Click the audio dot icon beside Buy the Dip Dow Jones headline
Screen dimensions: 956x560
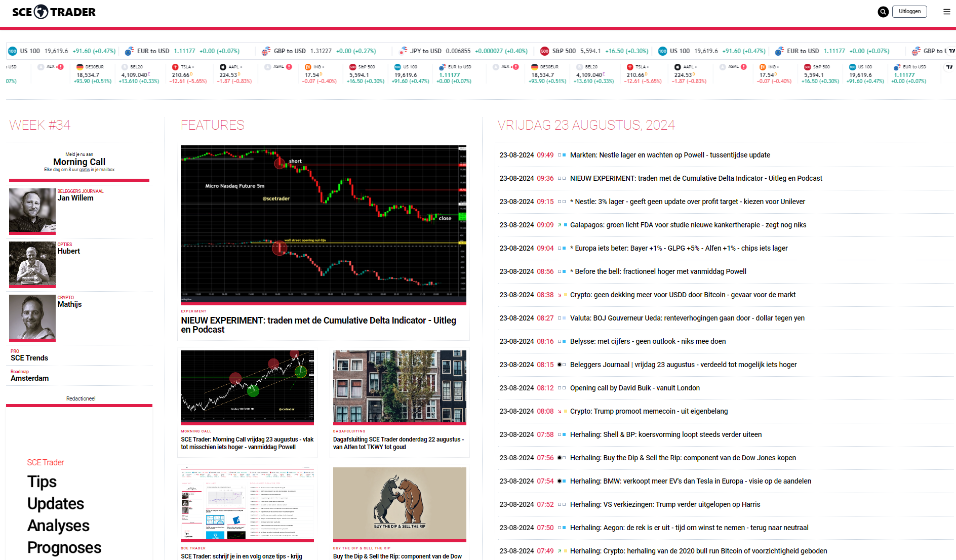tap(560, 458)
